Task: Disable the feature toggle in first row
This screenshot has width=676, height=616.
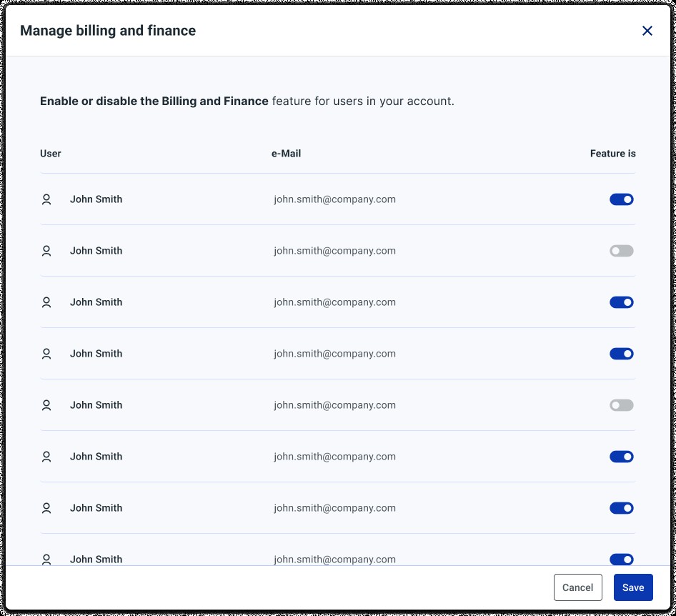Action: [x=621, y=199]
